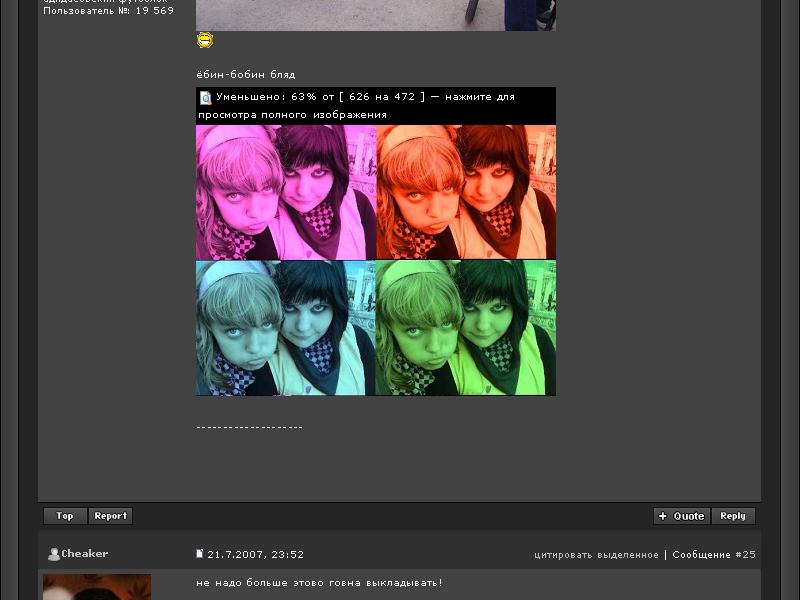Click the 21.7.2007, 23:52 timestamp
800x600 pixels.
click(x=256, y=555)
